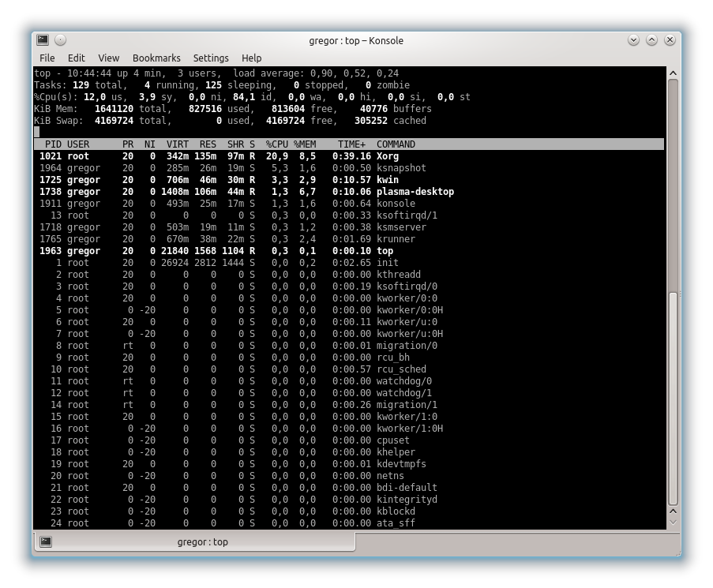Screen dimensions: 713x588
Task: Click the COMMAND column header
Action: pos(396,144)
